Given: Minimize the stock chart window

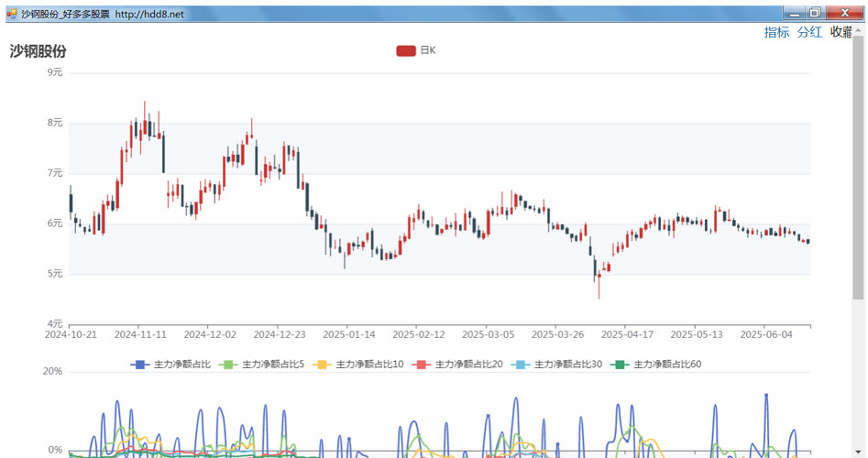Looking at the screenshot, I should click(795, 13).
